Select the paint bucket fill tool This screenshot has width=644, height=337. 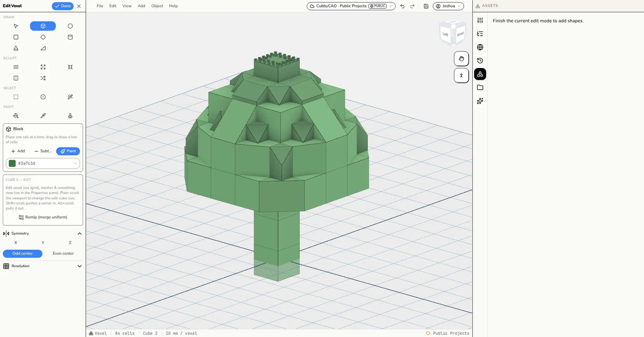16,116
